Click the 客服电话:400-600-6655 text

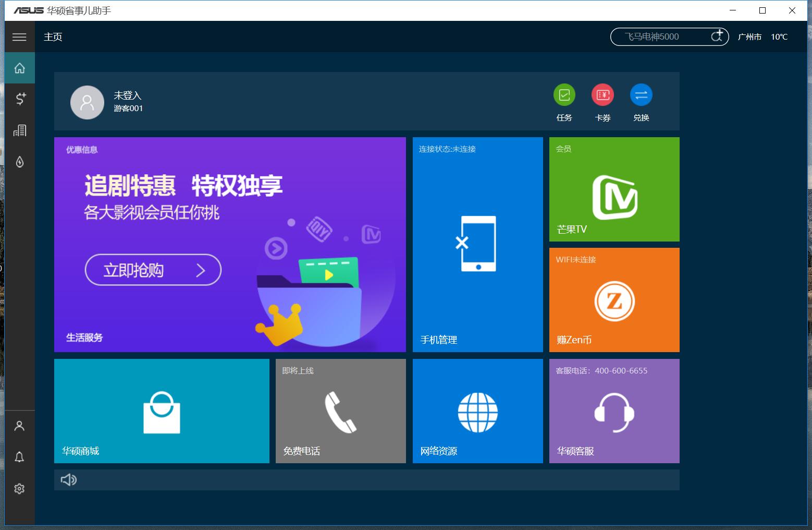click(x=601, y=371)
